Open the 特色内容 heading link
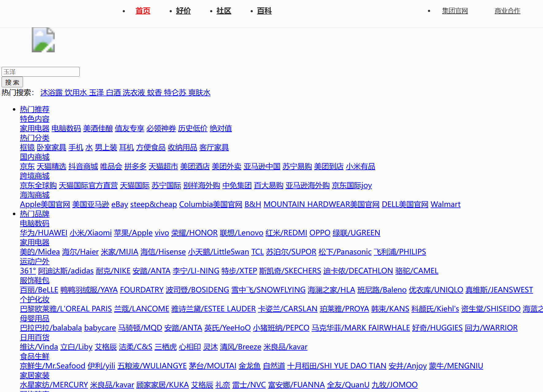 pyautogui.click(x=35, y=119)
